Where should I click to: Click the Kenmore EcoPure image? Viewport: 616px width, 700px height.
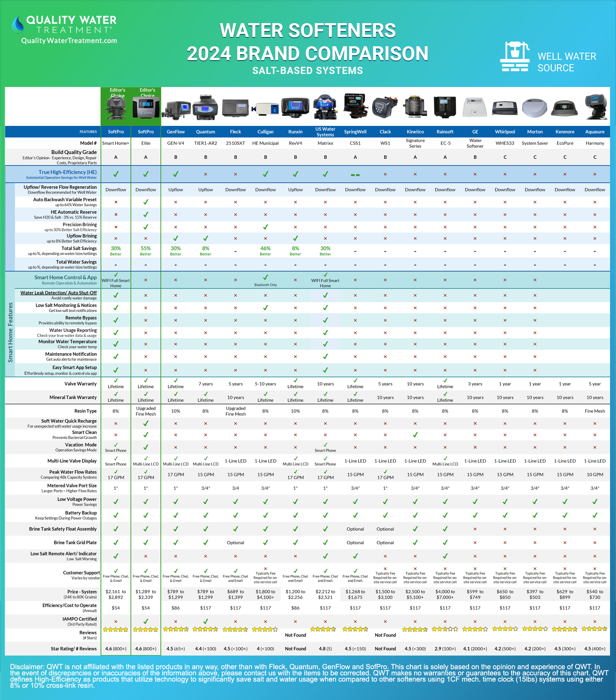[565, 108]
